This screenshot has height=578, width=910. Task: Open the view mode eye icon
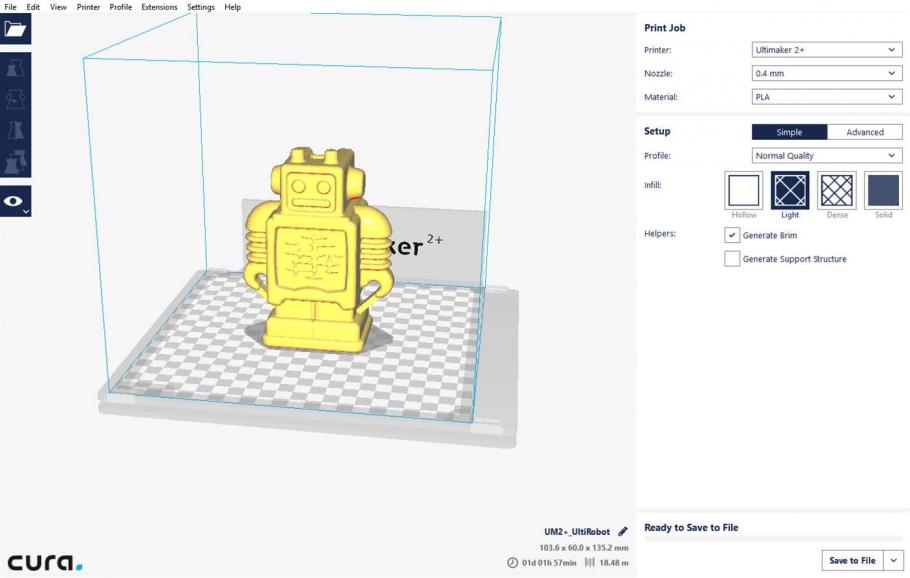pos(15,200)
